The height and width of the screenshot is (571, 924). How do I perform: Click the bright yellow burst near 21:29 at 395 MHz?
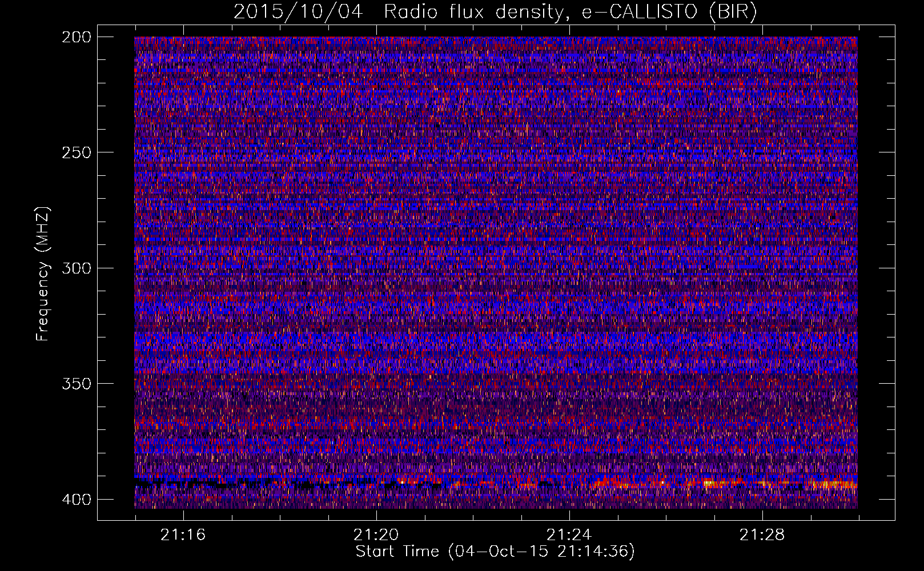click(x=835, y=485)
